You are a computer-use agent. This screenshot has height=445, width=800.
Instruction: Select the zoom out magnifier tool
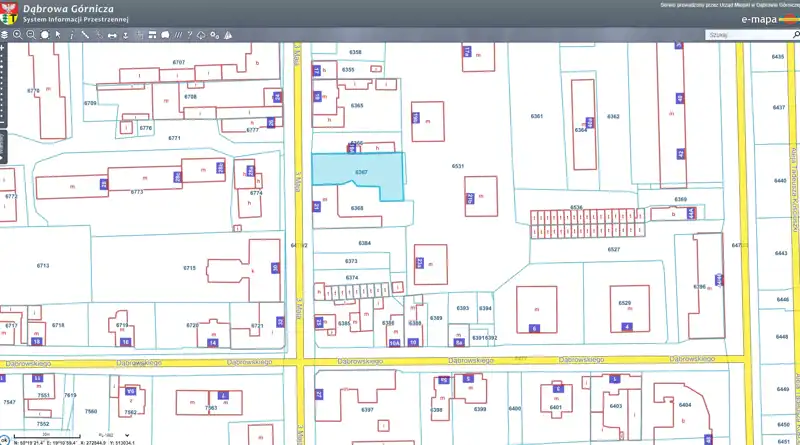pos(31,35)
